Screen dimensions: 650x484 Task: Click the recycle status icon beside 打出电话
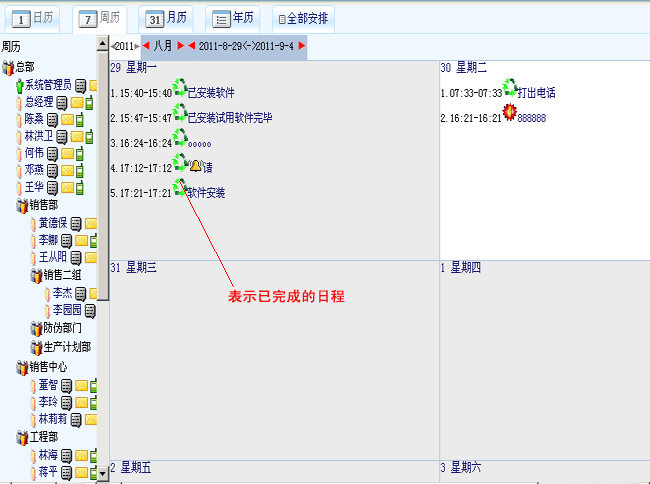509,87
